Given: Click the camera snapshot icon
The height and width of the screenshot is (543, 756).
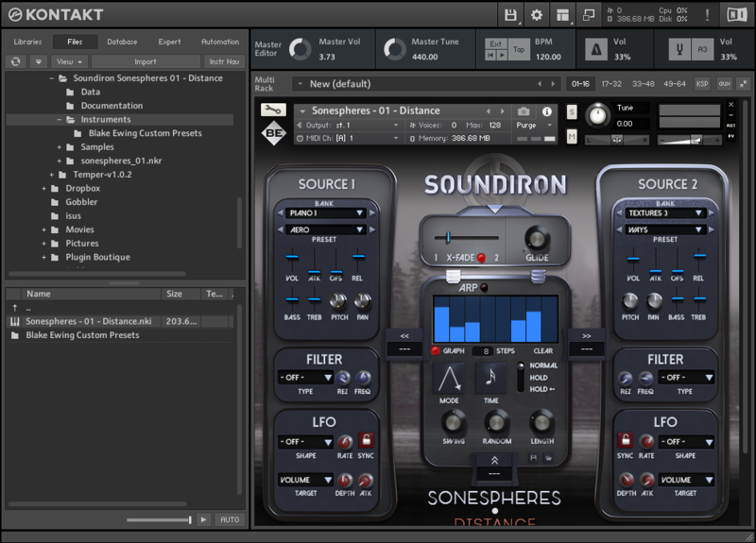Looking at the screenshot, I should [524, 111].
